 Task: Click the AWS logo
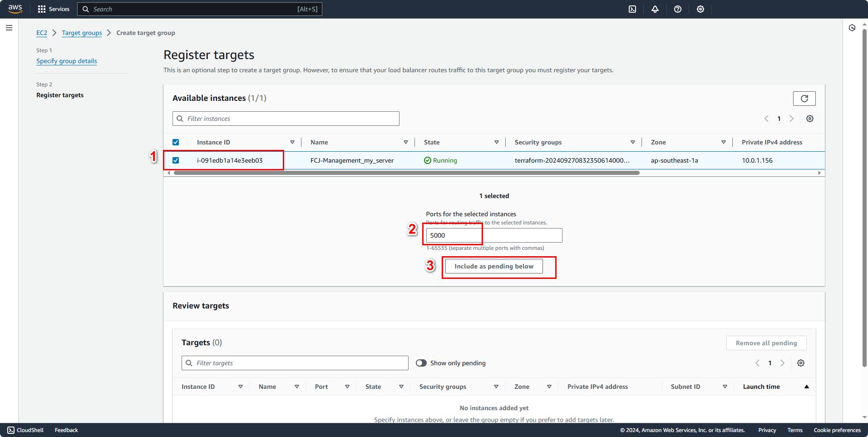tap(15, 9)
